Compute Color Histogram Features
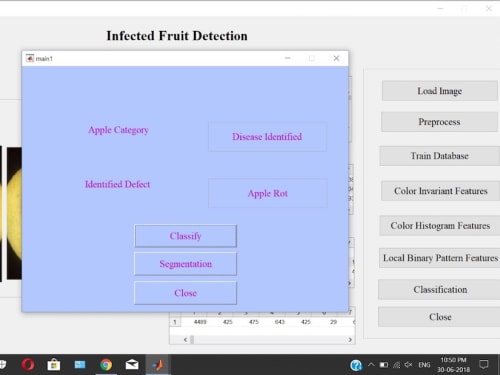 (x=440, y=226)
